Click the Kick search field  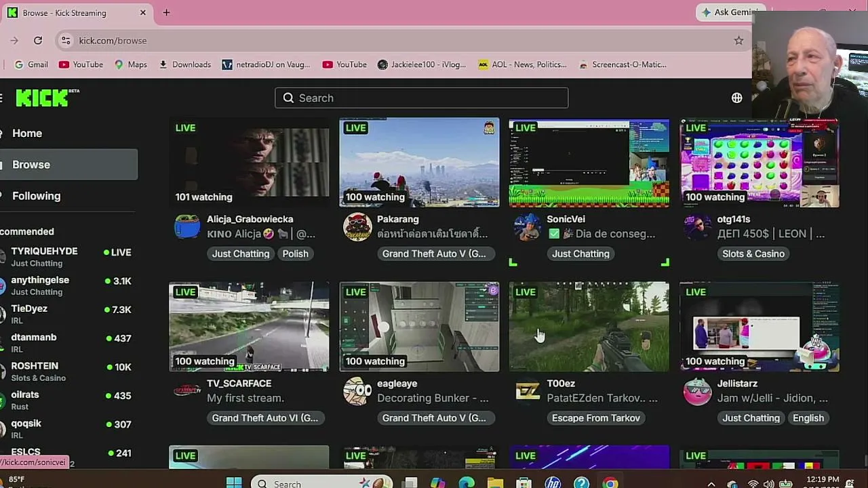(x=421, y=98)
